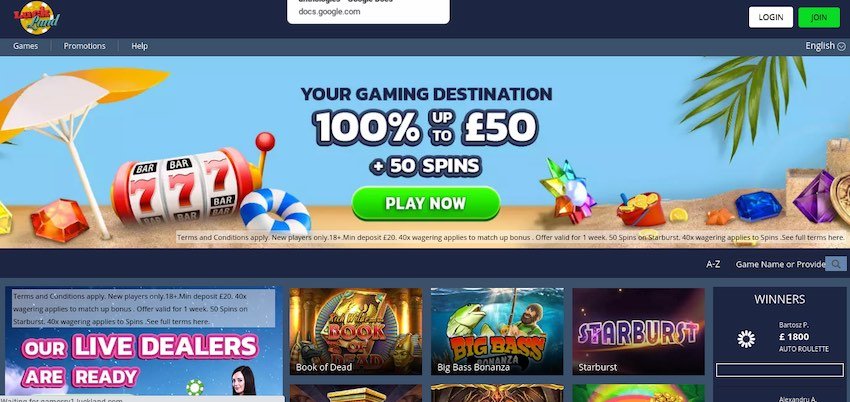The height and width of the screenshot is (402, 850).
Task: Open the Games menu
Action: 25,46
